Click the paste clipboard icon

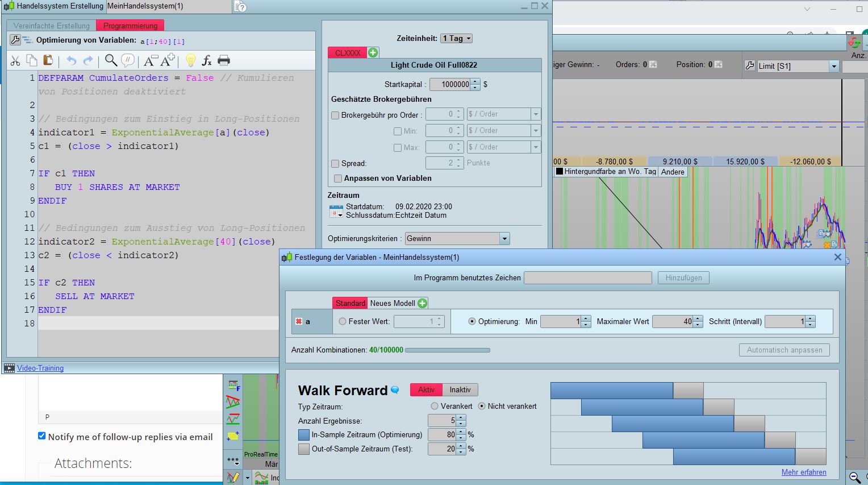click(x=48, y=60)
